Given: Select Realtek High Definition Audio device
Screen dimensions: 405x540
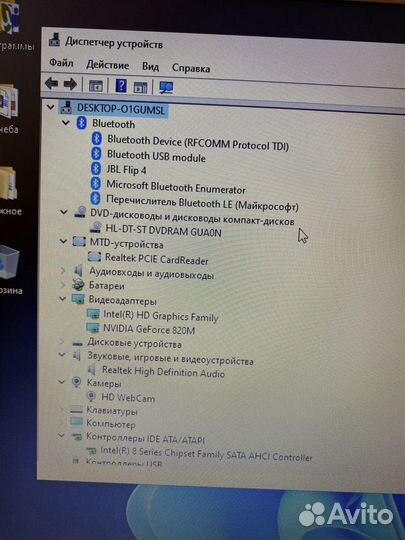Looking at the screenshot, I should [x=163, y=372].
